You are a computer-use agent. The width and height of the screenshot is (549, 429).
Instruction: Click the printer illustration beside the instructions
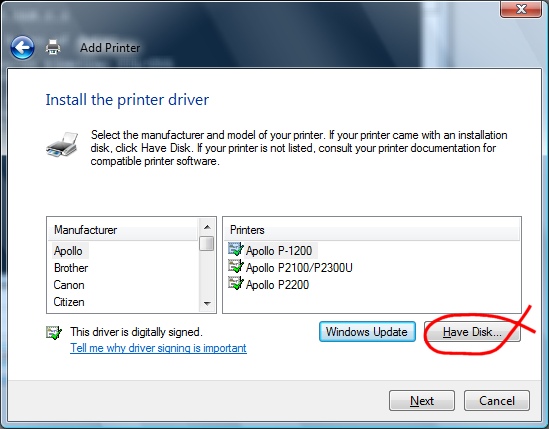pyautogui.click(x=62, y=144)
